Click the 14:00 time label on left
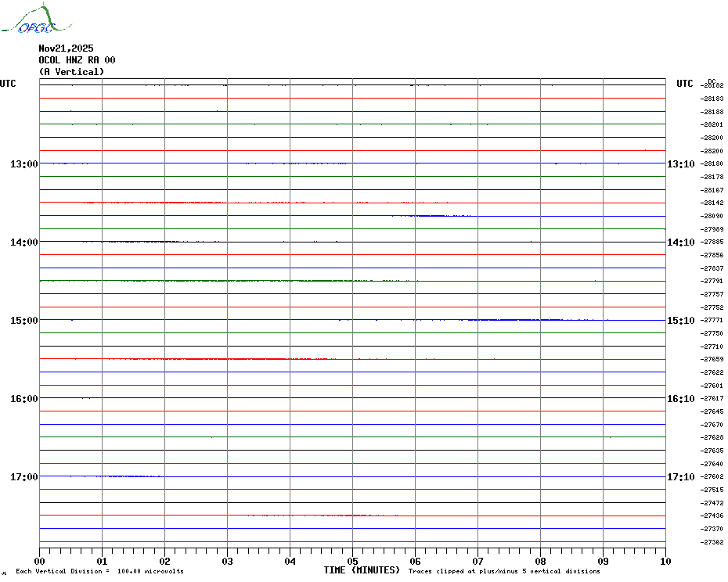 coord(23,242)
